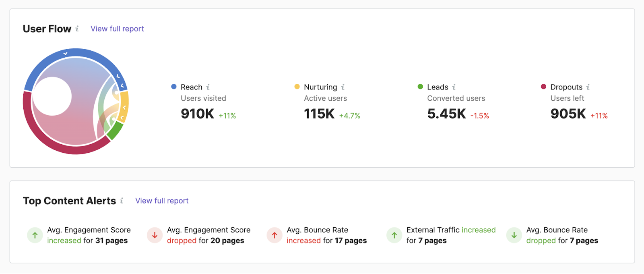Image resolution: width=644 pixels, height=274 pixels.
Task: Select the red Dropouts arc on the chart
Action: coord(48,141)
